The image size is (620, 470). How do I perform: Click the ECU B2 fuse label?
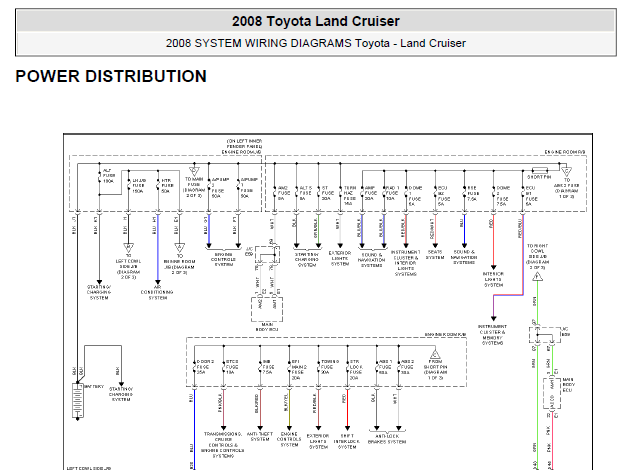coord(444,196)
